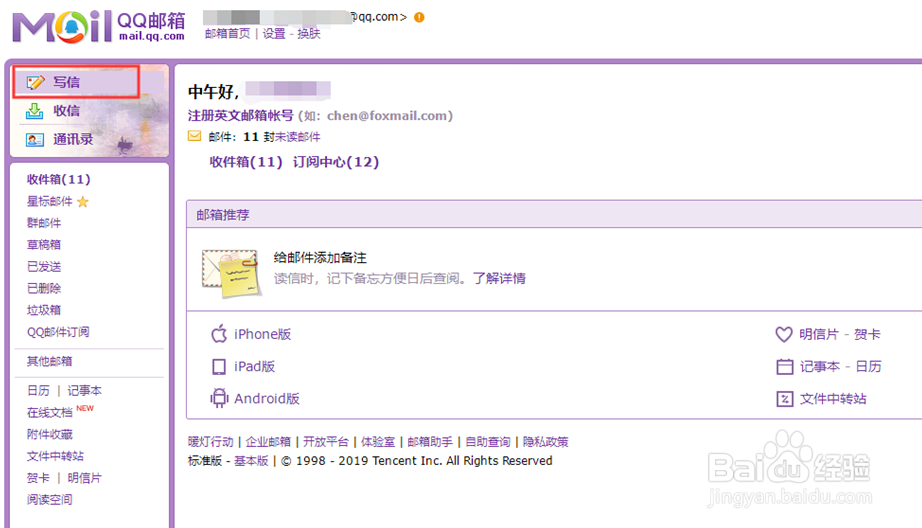Open 附件收藏 in the sidebar
The height and width of the screenshot is (528, 922).
pyautogui.click(x=49, y=435)
